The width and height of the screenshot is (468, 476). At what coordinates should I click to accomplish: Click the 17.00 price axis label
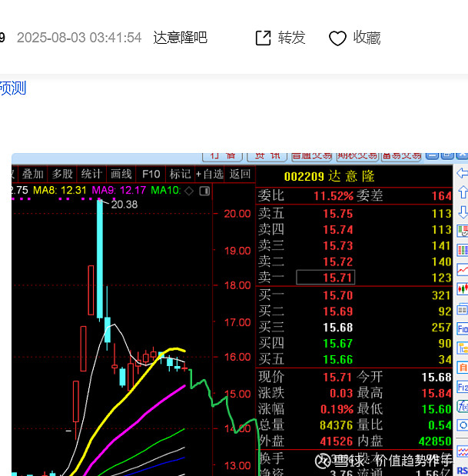[237, 322]
